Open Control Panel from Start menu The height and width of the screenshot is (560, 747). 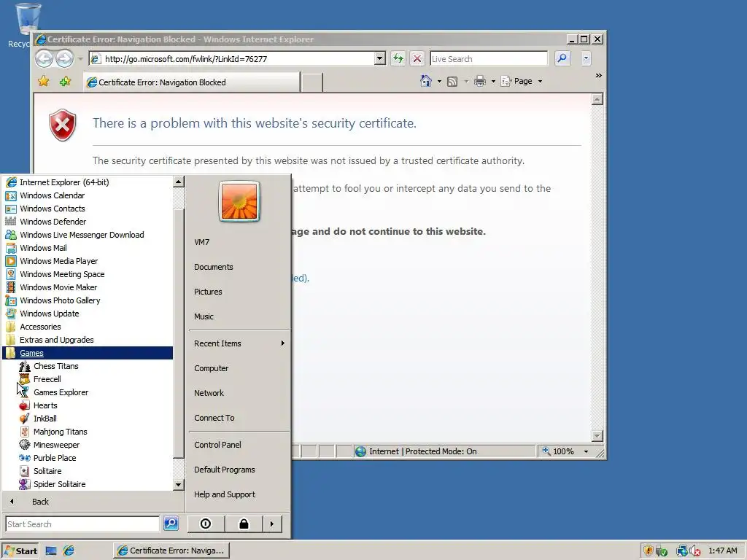217,445
